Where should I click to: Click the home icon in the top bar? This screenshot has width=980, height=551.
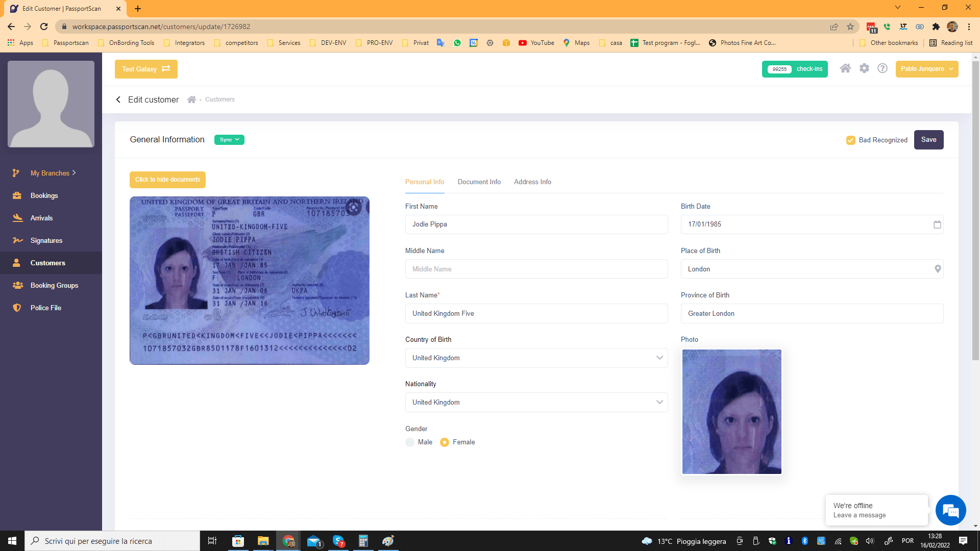(846, 68)
